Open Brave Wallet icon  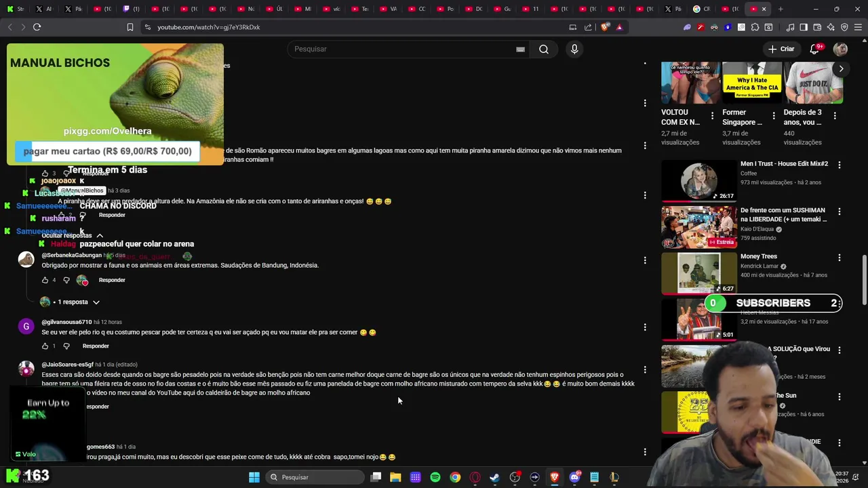pyautogui.click(x=817, y=27)
